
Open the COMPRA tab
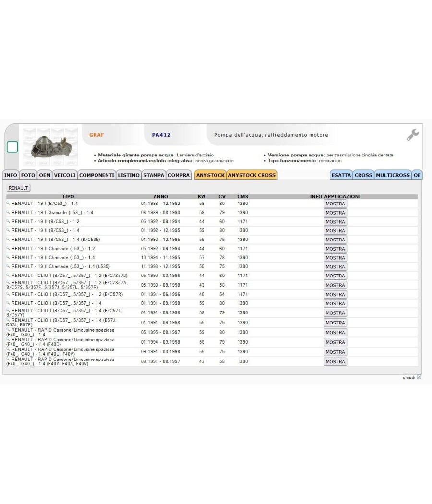[x=179, y=175]
